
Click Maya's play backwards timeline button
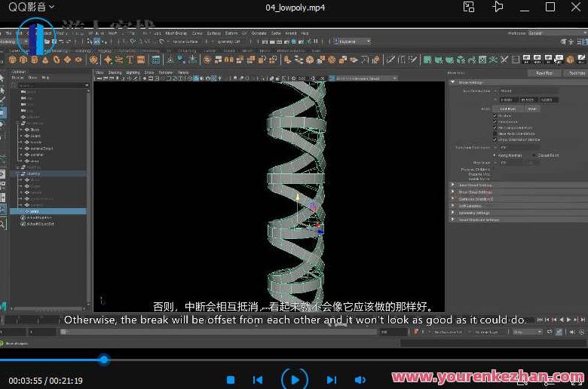point(562,320)
